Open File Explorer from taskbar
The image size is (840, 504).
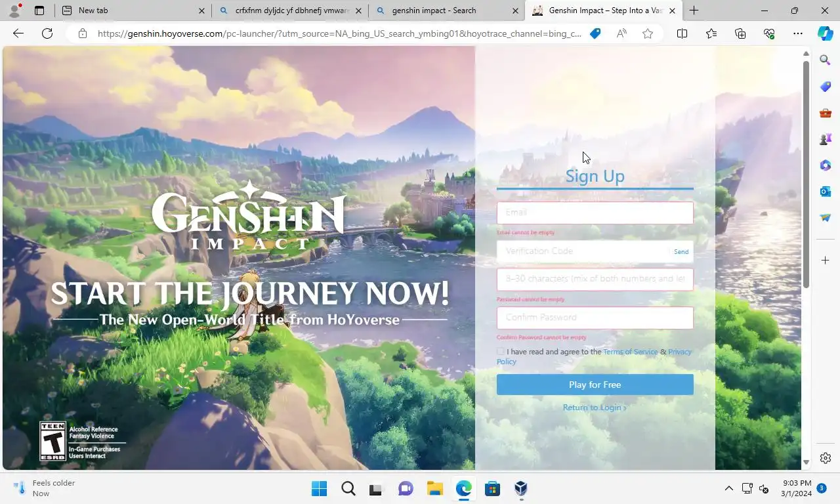click(x=434, y=488)
